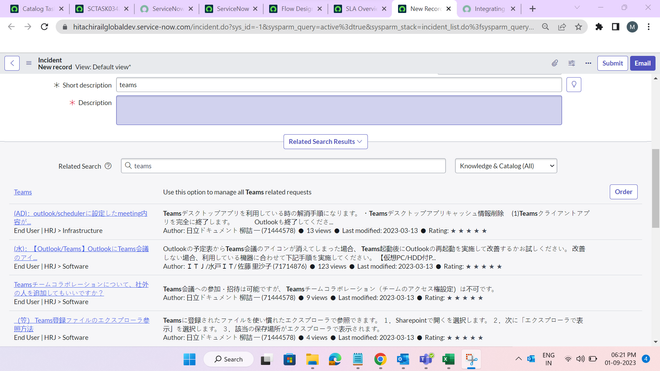The height and width of the screenshot is (371, 660).
Task: Click the Related Search help question mark icon
Action: point(108,166)
